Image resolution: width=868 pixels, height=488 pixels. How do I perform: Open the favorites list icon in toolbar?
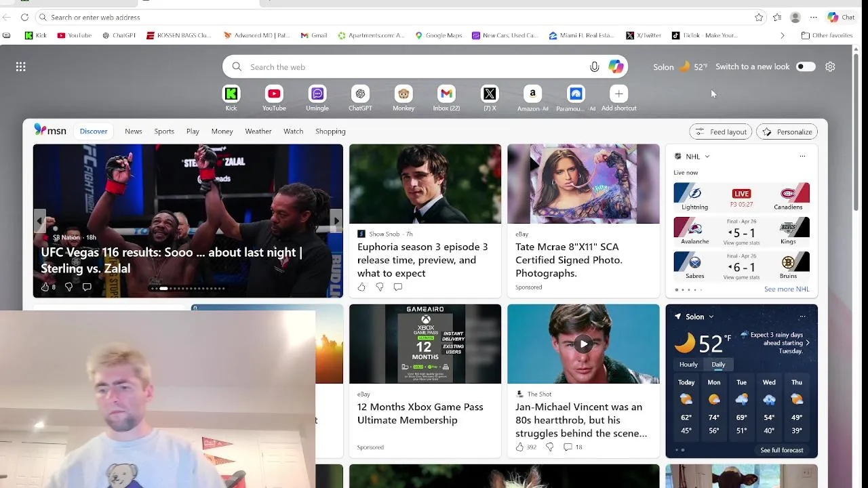(x=777, y=17)
